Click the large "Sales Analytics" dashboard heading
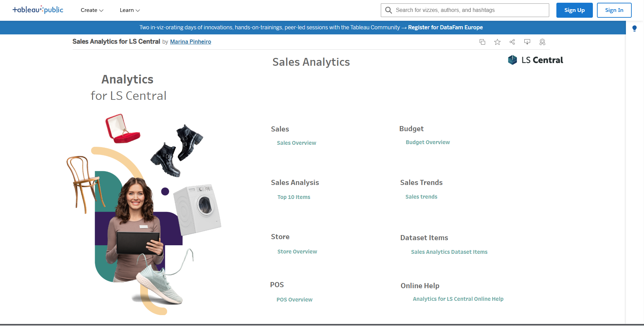The image size is (644, 326). 311,62
